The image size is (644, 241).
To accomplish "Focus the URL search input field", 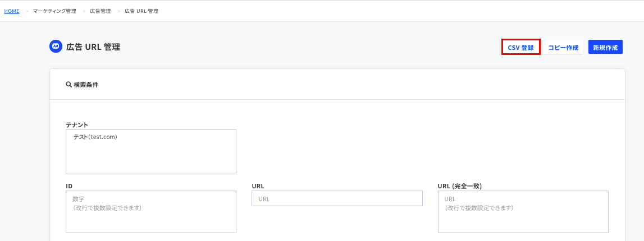I will [x=337, y=198].
